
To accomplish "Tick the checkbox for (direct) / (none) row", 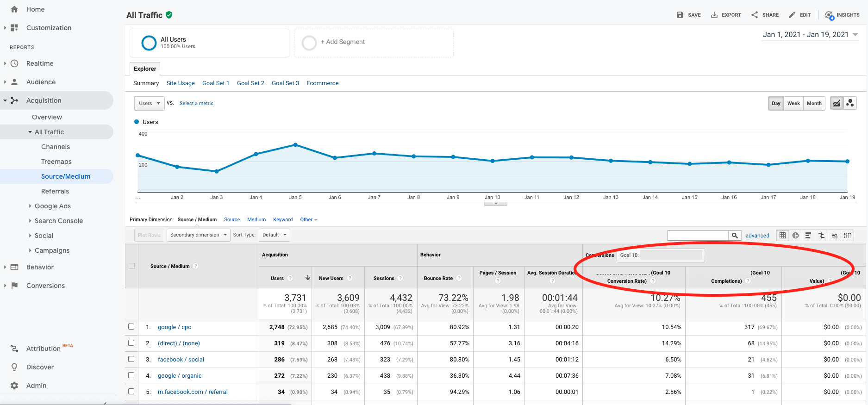I will click(131, 343).
